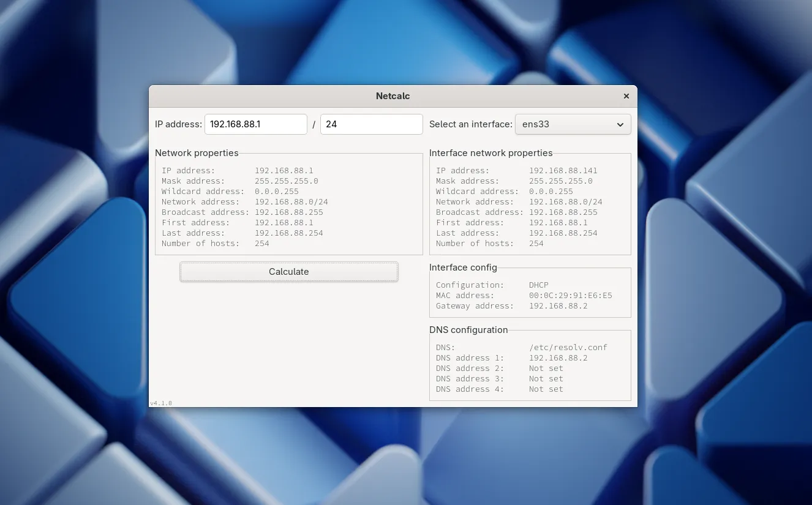
Task: Click the Calculate button
Action: tap(288, 271)
